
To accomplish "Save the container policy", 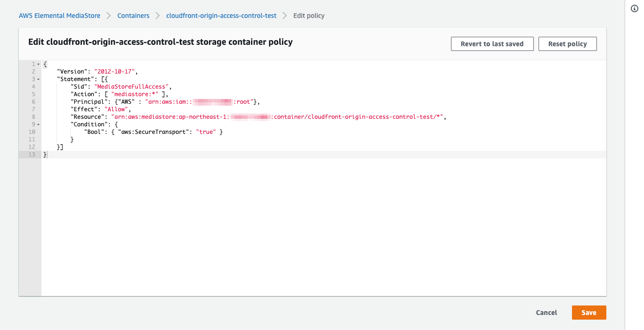I will (589, 313).
